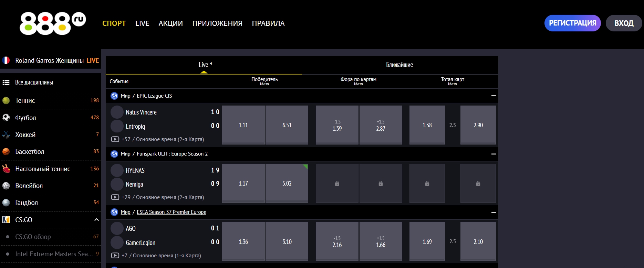The height and width of the screenshot is (268, 644).
Task: Collapse the Funspark ULTI Europe Season 2 section
Action: coord(493,154)
